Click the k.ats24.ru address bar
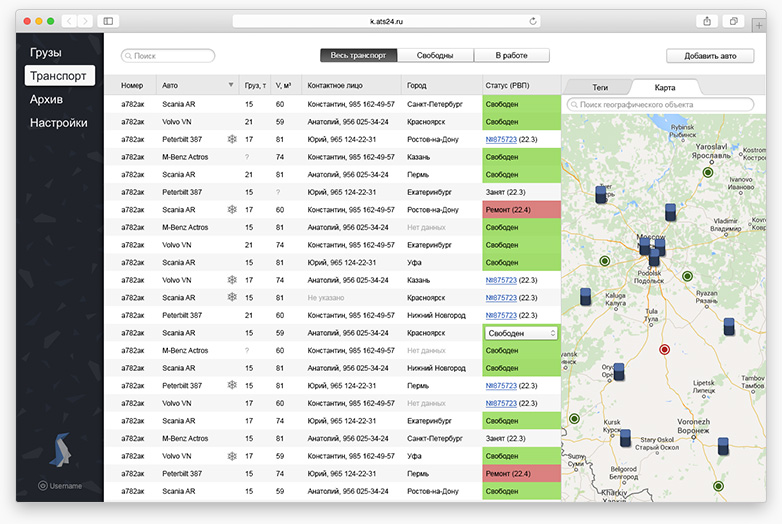782x524 pixels. point(387,21)
